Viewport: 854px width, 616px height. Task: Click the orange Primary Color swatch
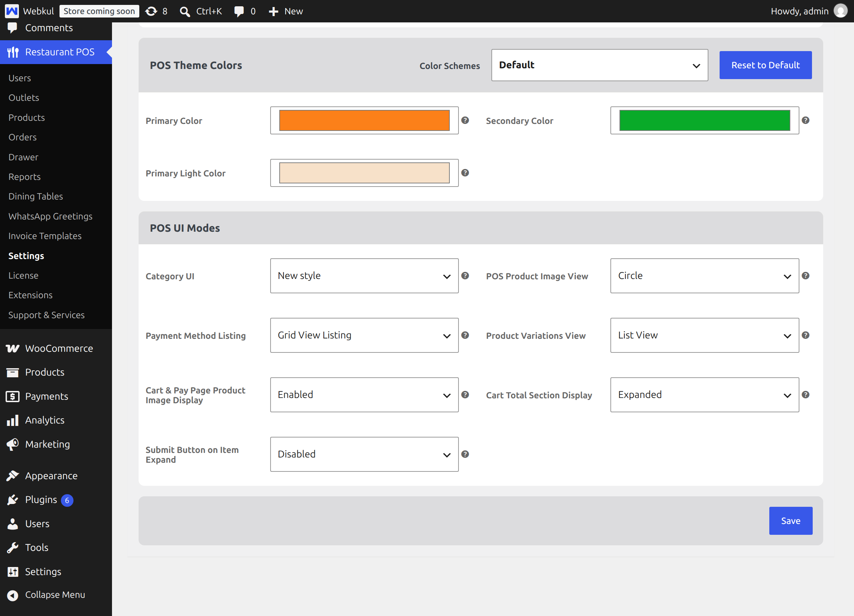(x=364, y=120)
